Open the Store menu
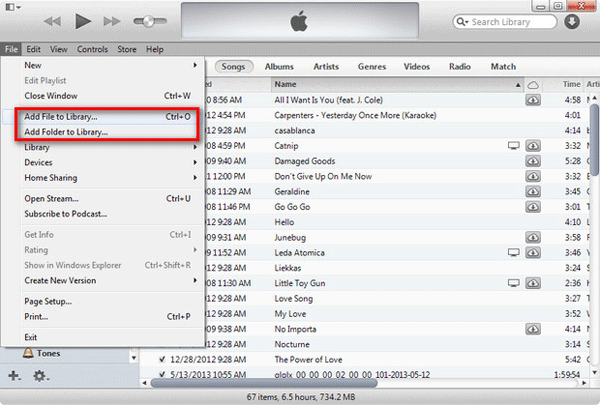 [127, 49]
